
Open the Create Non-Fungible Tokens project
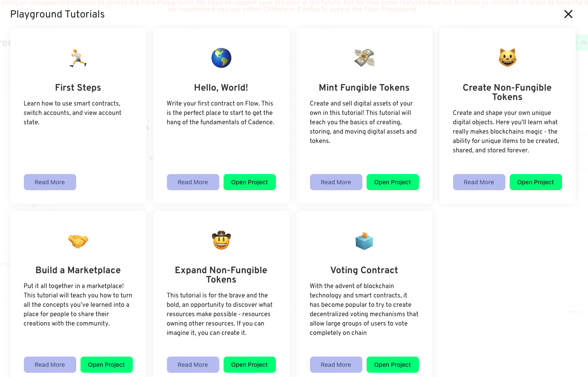pos(536,182)
